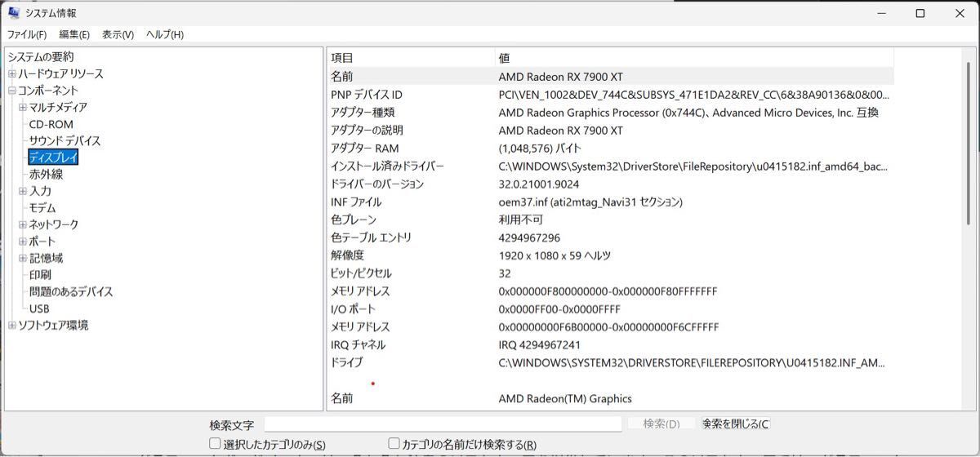Image resolution: width=980 pixels, height=457 pixels.
Task: Click the システム情報 app icon in title bar
Action: click(14, 13)
